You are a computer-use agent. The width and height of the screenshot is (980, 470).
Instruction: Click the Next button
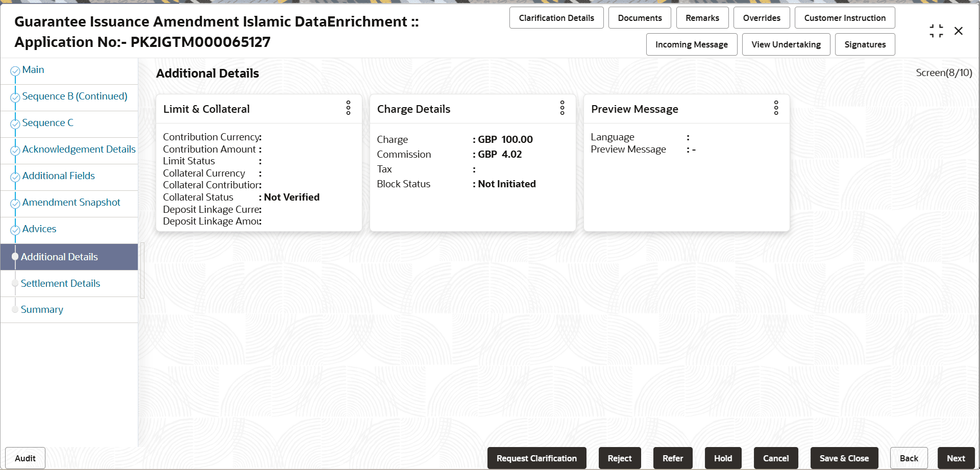(956, 458)
